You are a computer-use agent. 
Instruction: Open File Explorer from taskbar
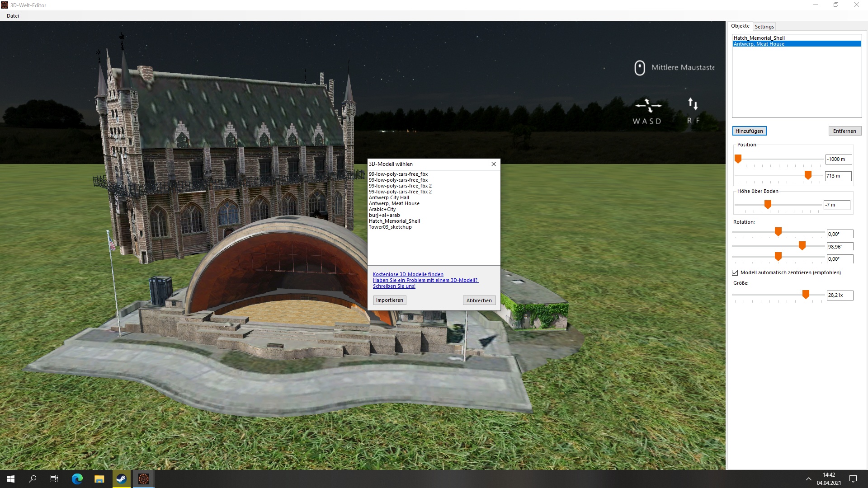[x=99, y=479]
